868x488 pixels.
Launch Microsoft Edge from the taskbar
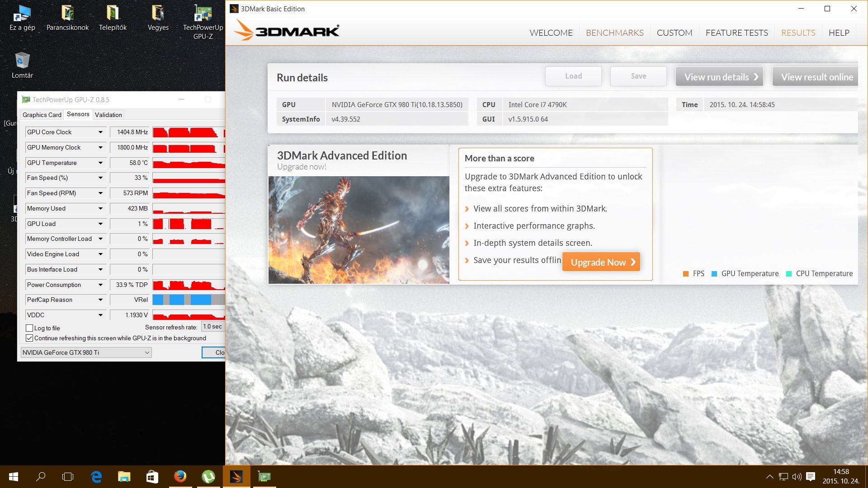tap(96, 477)
